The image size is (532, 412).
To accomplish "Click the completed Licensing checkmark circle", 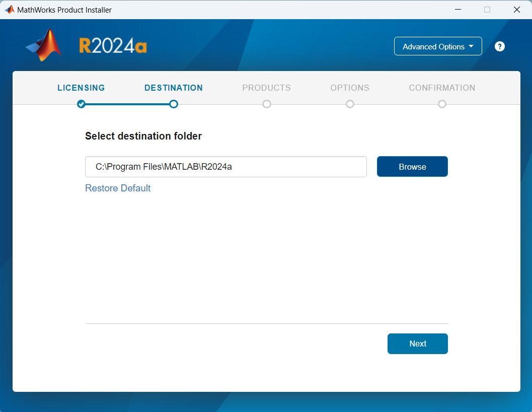I will pyautogui.click(x=81, y=104).
